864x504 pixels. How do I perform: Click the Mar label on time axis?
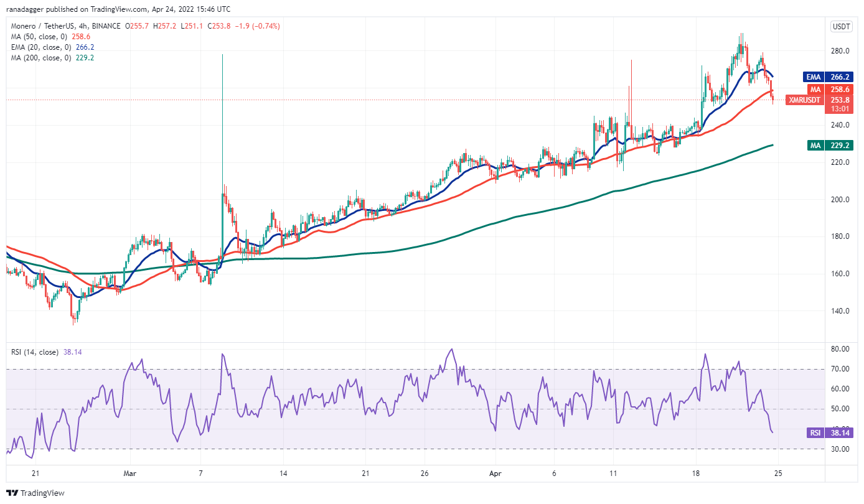click(129, 473)
